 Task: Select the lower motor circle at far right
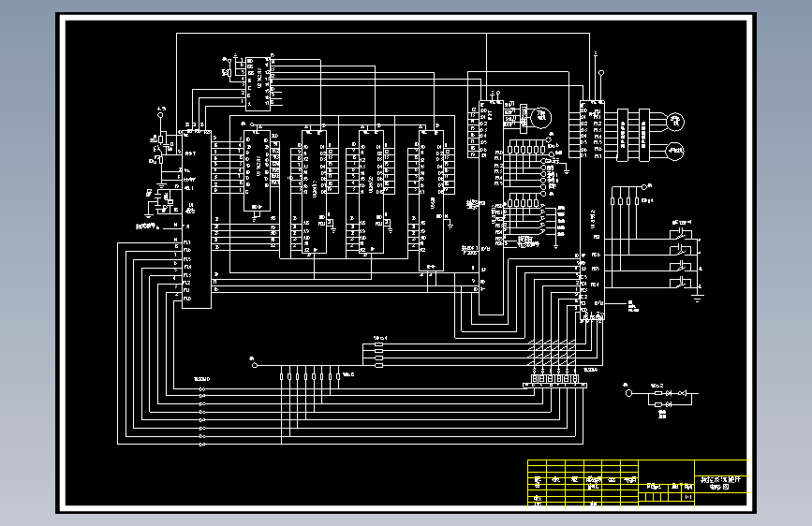[x=674, y=152]
